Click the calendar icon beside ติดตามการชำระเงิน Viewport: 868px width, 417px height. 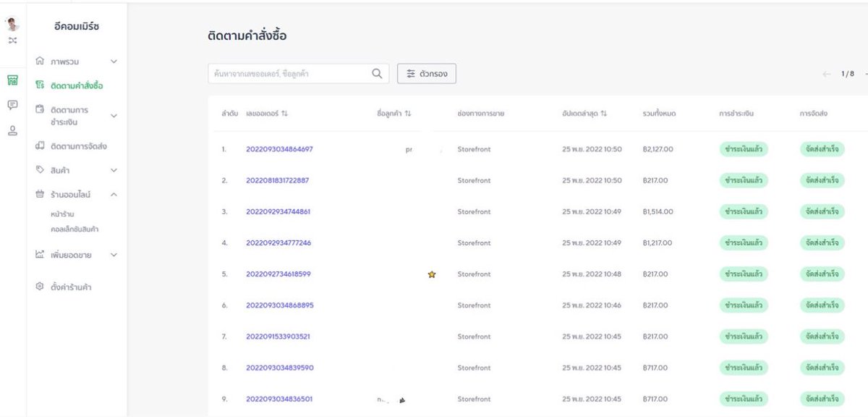(x=40, y=109)
